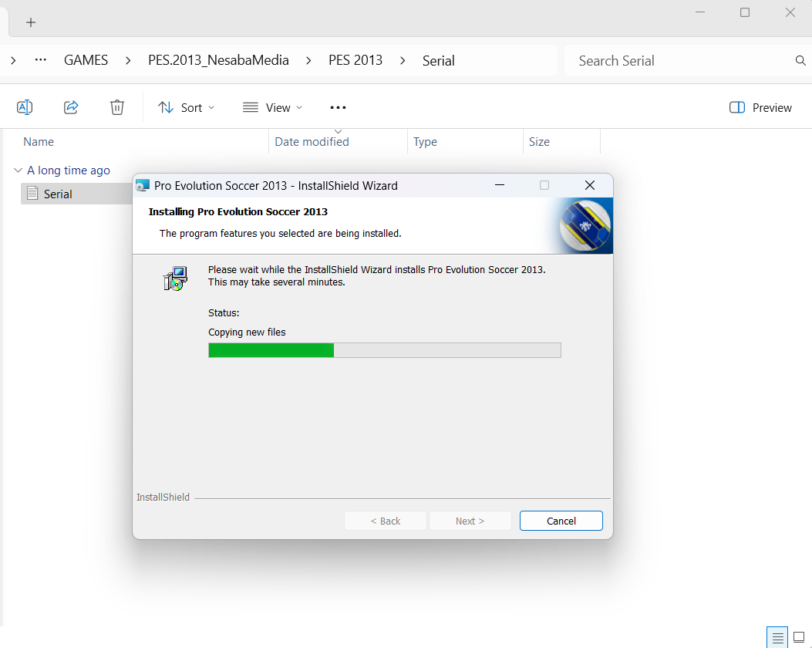Open the Sort dropdown menu
812x648 pixels.
click(x=186, y=108)
